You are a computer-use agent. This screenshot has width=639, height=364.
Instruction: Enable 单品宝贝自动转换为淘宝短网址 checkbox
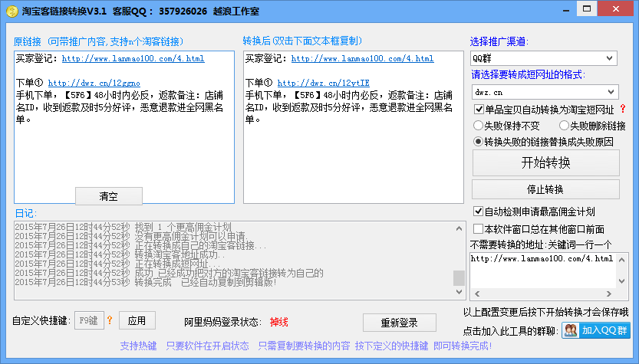[479, 110]
